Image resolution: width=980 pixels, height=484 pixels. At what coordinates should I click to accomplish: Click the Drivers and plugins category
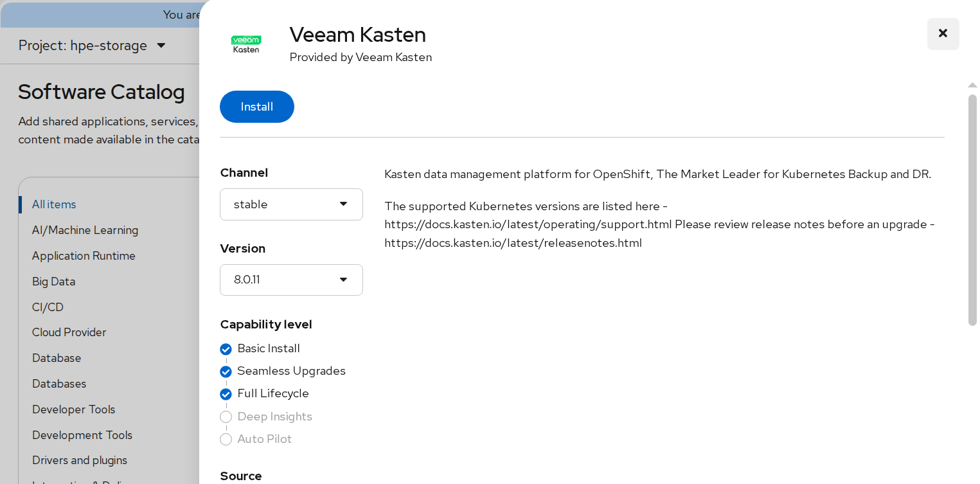tap(80, 460)
